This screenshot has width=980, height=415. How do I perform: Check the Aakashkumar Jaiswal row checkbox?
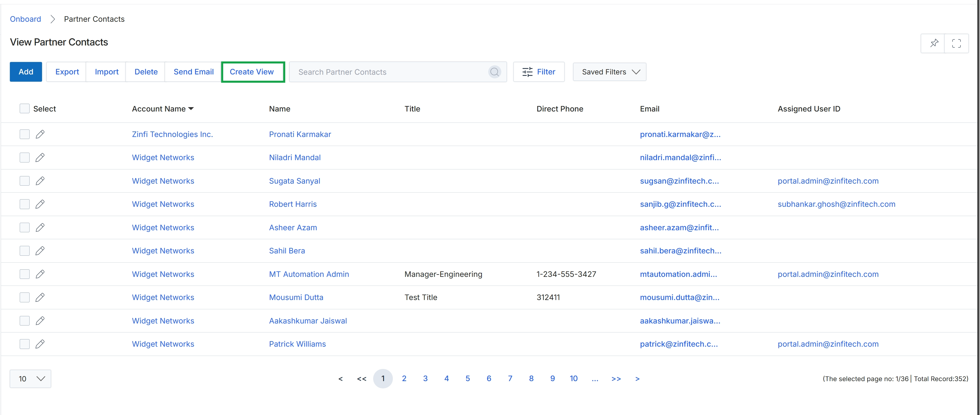tap(25, 321)
